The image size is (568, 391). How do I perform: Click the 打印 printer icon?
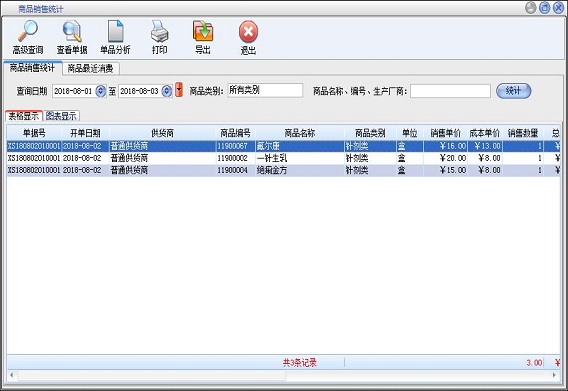pos(159,31)
